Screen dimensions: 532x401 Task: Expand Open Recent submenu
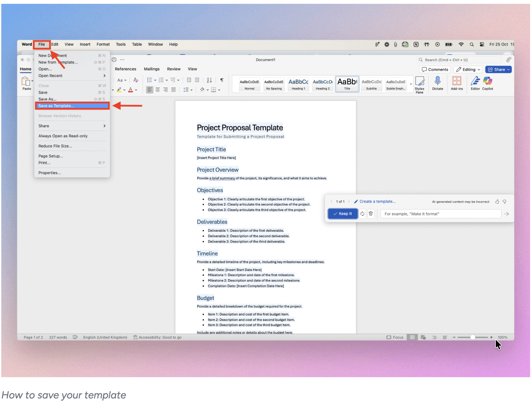click(104, 76)
